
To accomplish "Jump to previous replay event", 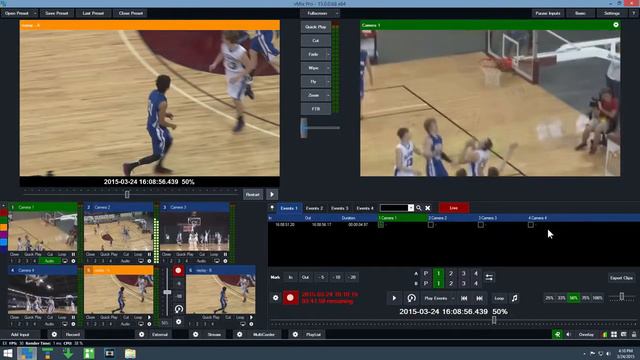I will pyautogui.click(x=464, y=298).
